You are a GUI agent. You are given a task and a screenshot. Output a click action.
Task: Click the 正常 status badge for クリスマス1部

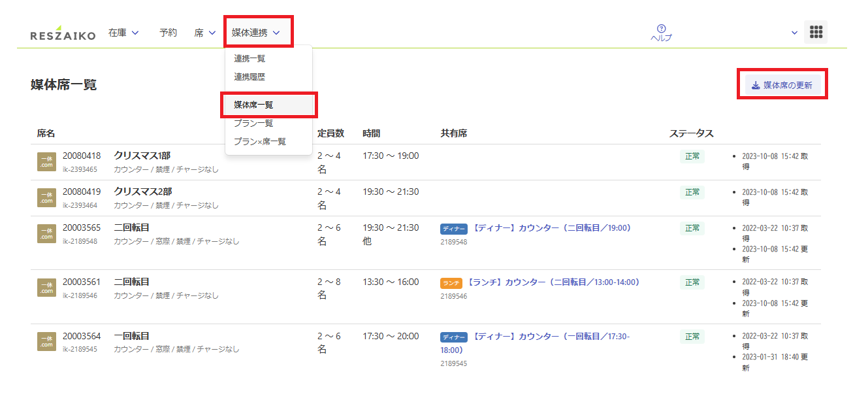click(692, 157)
